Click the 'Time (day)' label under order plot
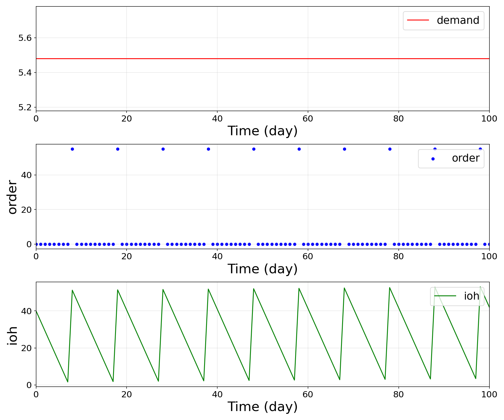The image size is (504, 420). 262,269
